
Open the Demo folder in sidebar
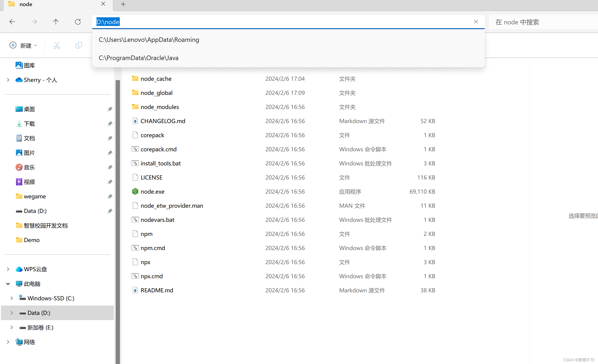tap(27, 240)
